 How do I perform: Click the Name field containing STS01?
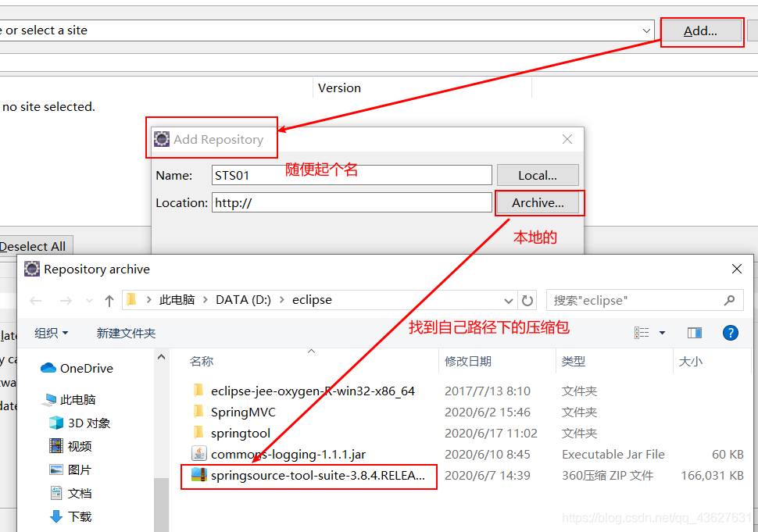[352, 175]
